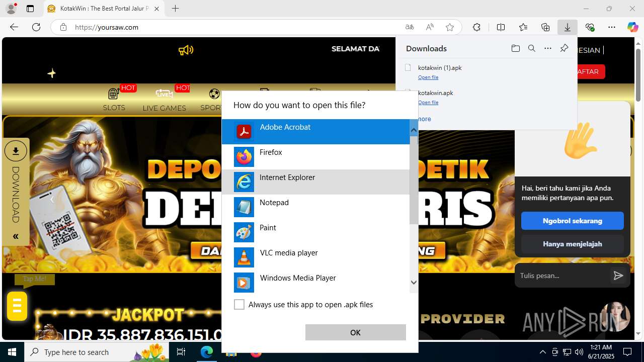Click the app list scrollbar thumb
The height and width of the screenshot is (362, 644).
click(x=414, y=180)
